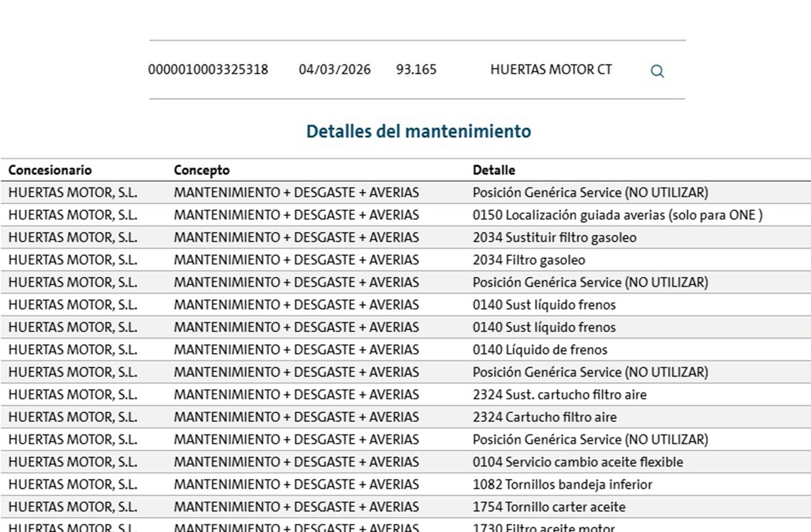The image size is (811, 532).
Task: Select the 2034 Sustituir filtro gasoleo entry
Action: pyautogui.click(x=555, y=237)
